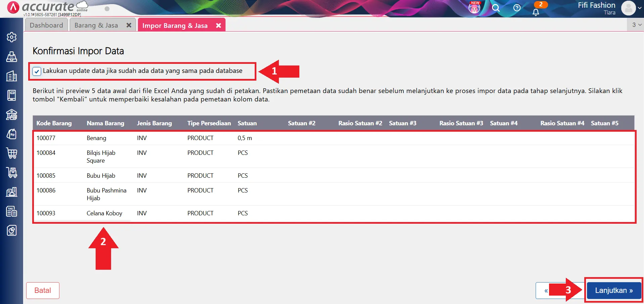The width and height of the screenshot is (644, 304).
Task: Close the Impor Barang & Jasa tab
Action: (x=218, y=26)
